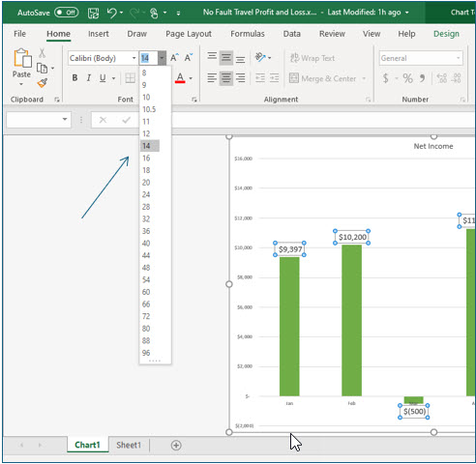
Task: Apply the Comma Style icon
Action: 422,78
